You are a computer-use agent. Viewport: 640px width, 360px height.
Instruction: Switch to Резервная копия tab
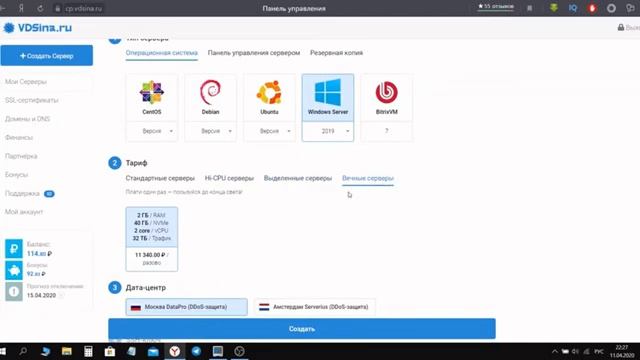point(336,53)
